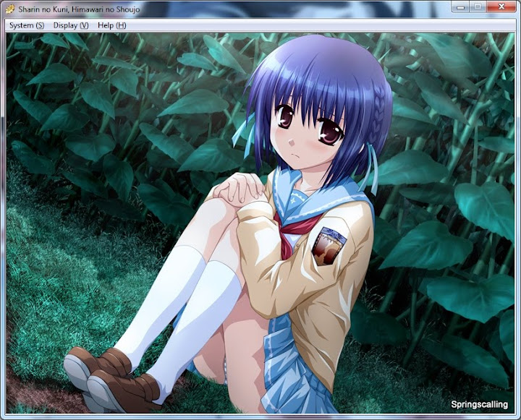Click the game scene to advance
Screen dimensions: 521x420
(x=260, y=223)
